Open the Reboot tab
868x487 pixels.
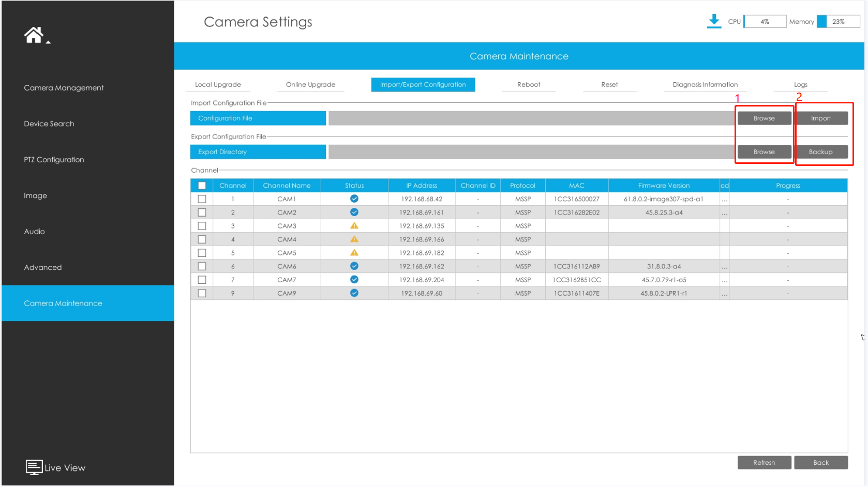[x=528, y=85]
